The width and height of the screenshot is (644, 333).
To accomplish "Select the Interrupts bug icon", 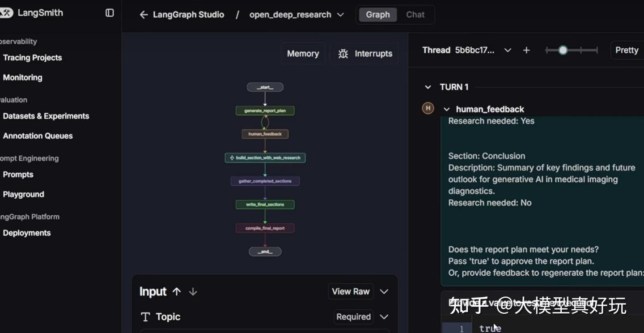I will (343, 53).
